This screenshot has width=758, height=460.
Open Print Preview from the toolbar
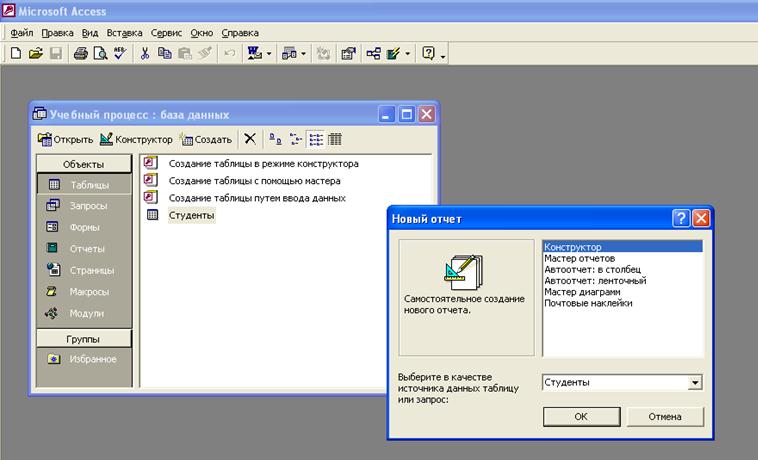pyautogui.click(x=100, y=53)
